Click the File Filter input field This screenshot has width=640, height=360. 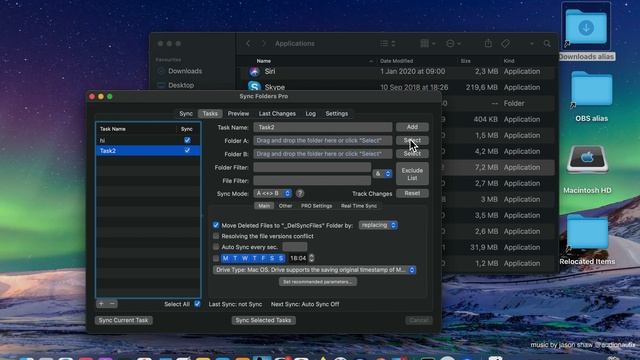click(x=312, y=180)
